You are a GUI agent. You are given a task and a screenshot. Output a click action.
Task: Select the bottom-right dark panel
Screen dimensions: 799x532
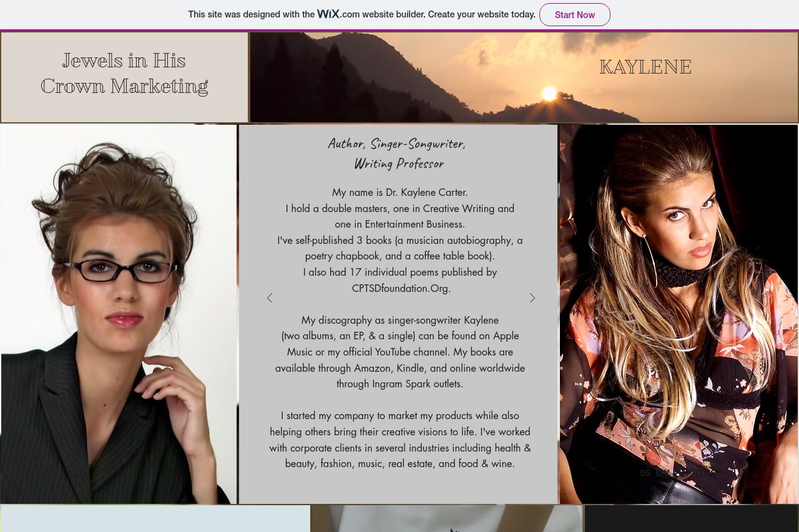tap(691, 519)
